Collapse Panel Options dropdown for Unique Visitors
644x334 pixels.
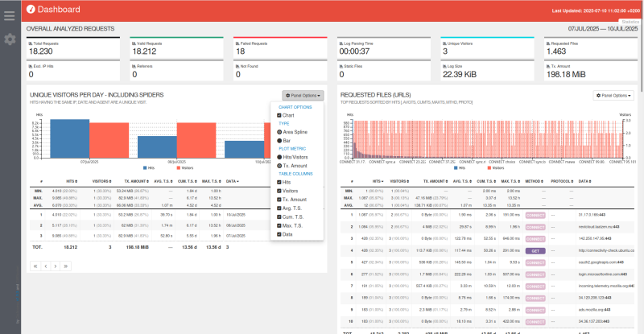pos(302,95)
